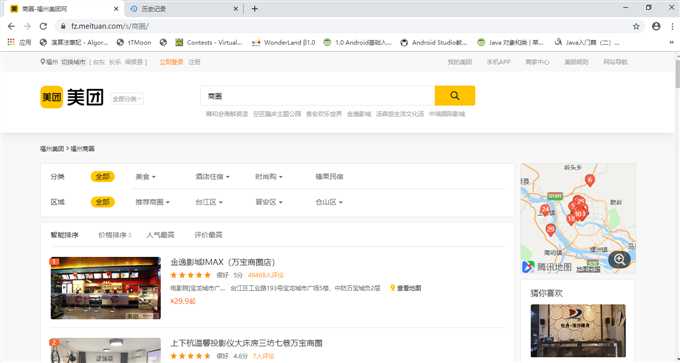
Task: Focus the 商圈 search input field
Action: pos(317,96)
